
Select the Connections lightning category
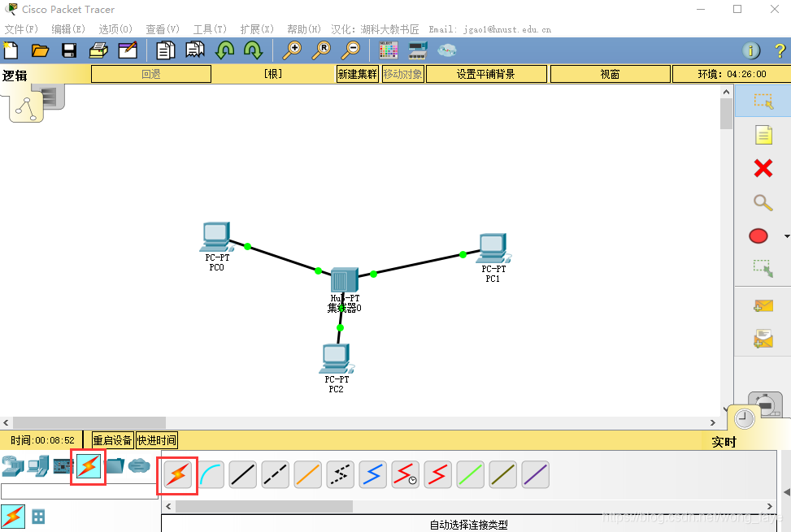tap(89, 466)
